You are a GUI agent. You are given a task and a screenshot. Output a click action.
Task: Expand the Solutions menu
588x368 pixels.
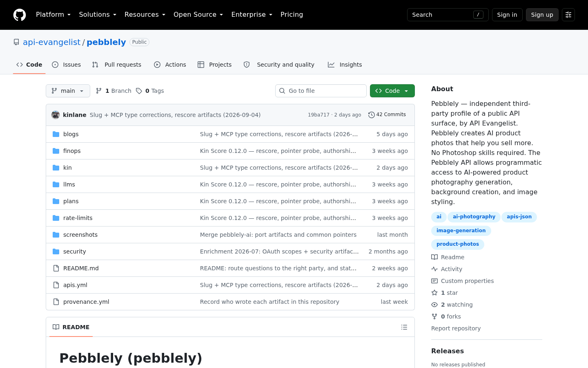click(98, 15)
